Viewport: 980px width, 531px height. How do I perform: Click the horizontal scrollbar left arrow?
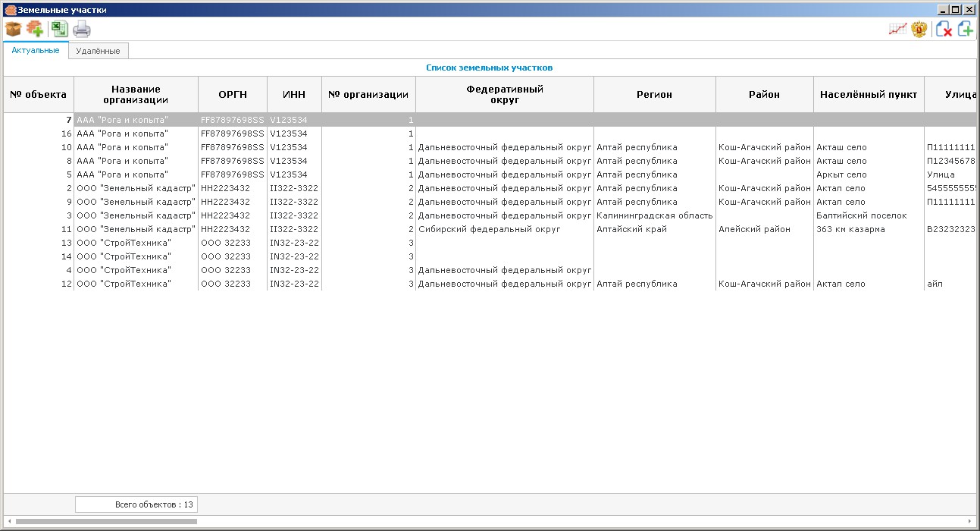coord(8,522)
